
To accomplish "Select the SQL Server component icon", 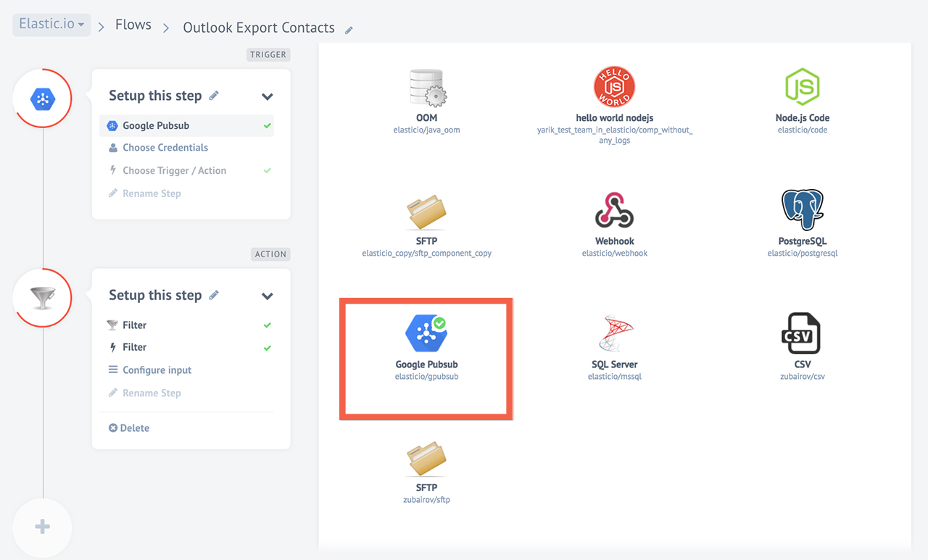I will (614, 333).
